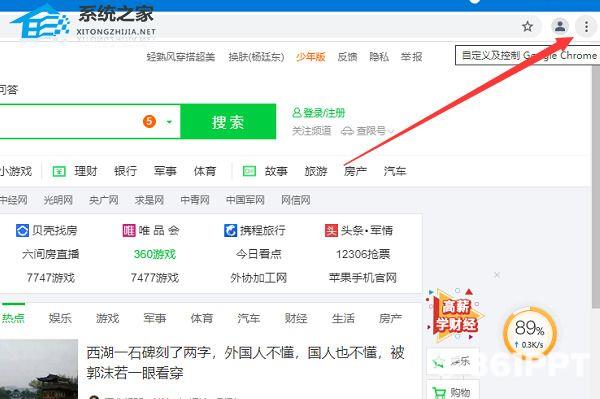This screenshot has width=600, height=399.
Task: Open the Chrome profile avatar icon
Action: (560, 26)
